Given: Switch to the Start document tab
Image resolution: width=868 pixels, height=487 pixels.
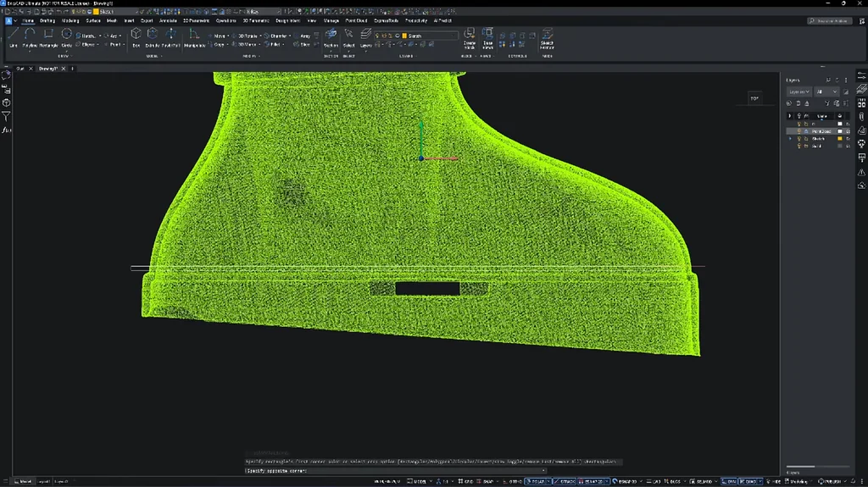Looking at the screenshot, I should (x=20, y=69).
